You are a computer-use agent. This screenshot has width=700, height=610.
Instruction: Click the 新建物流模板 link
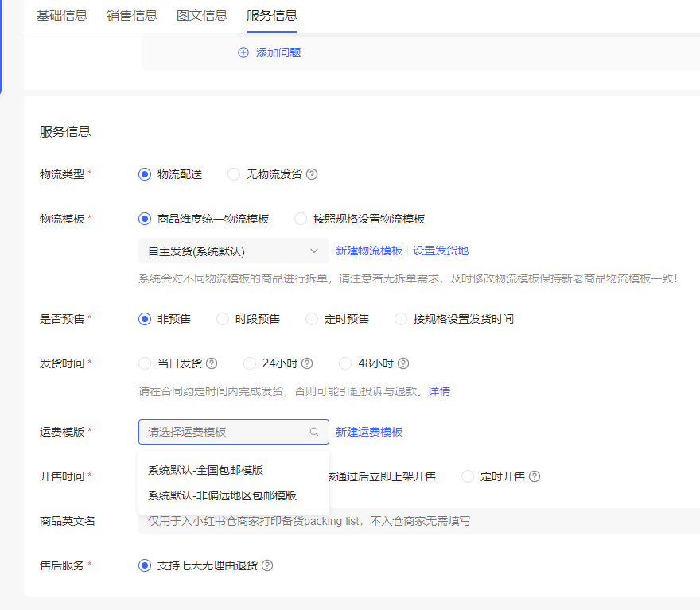coord(369,251)
